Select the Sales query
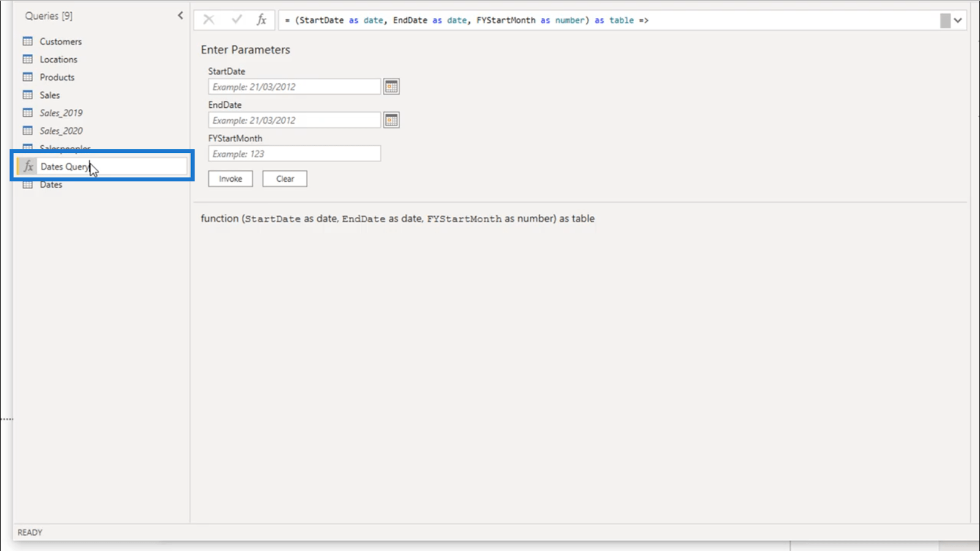The image size is (980, 551). click(x=50, y=95)
